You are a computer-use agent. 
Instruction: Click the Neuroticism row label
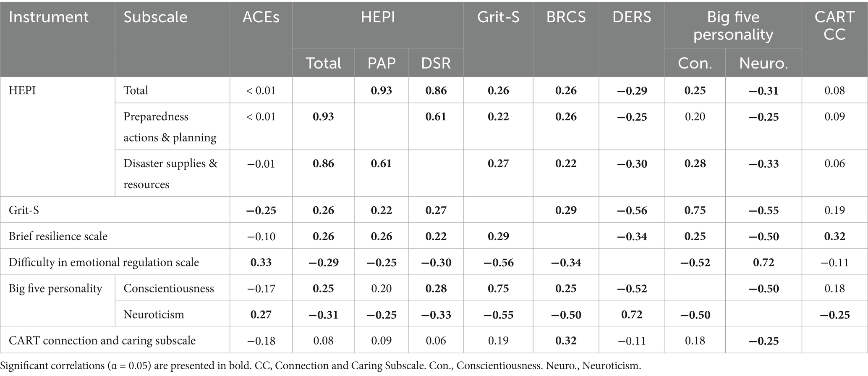[154, 314]
